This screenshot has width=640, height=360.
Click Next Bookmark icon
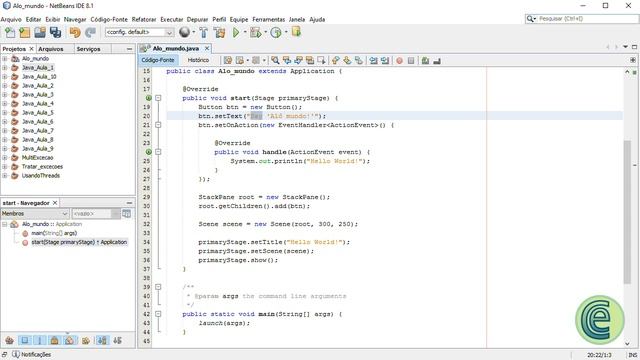point(347,60)
